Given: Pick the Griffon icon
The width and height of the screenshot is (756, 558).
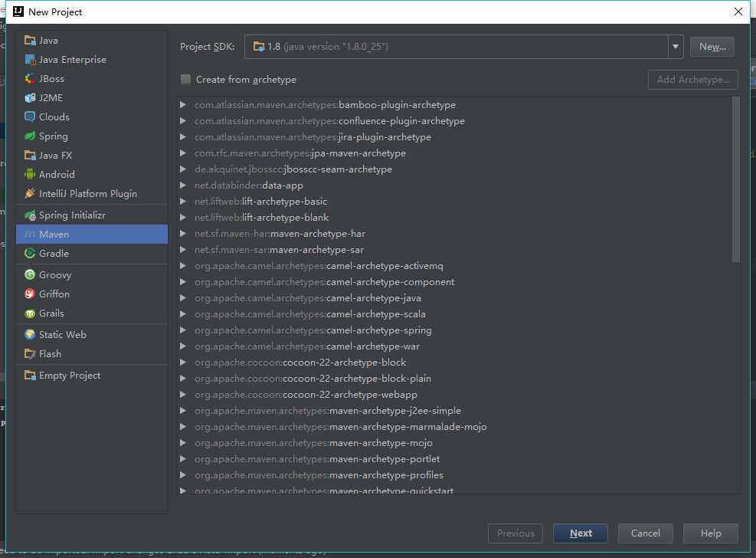Looking at the screenshot, I should coord(30,294).
